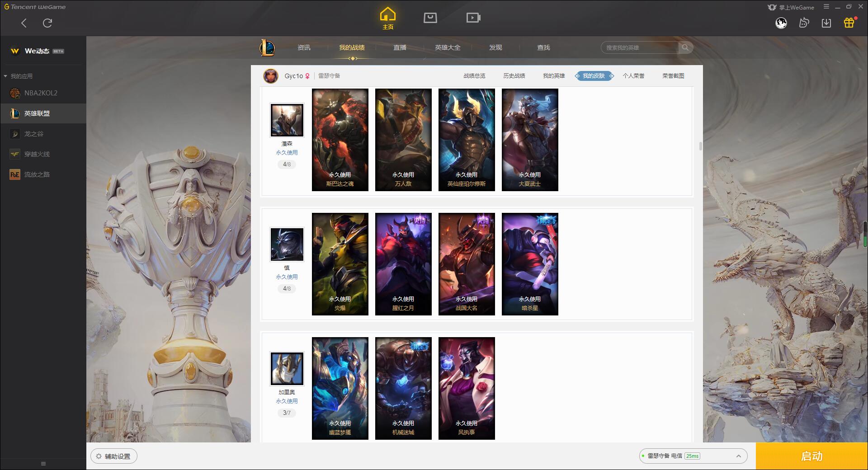Switch to 个人荣誉 sub-tab
868x470 pixels.
pyautogui.click(x=633, y=76)
